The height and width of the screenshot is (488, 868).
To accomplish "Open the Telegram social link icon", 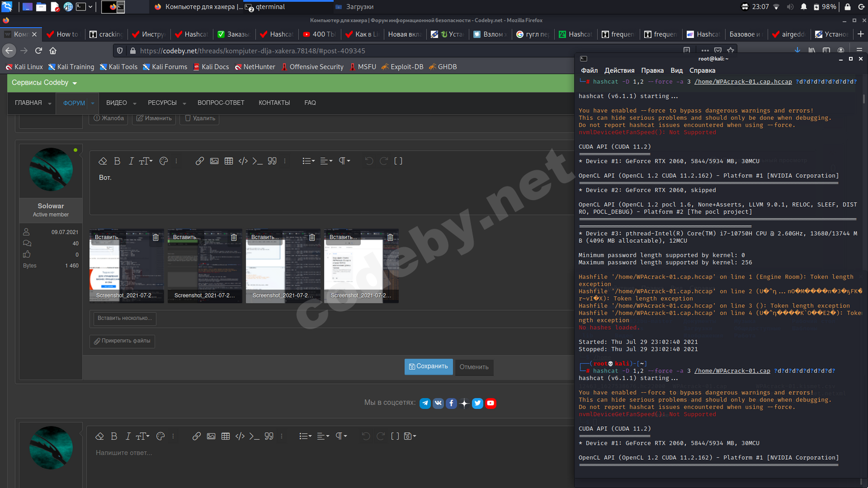I will (x=425, y=403).
